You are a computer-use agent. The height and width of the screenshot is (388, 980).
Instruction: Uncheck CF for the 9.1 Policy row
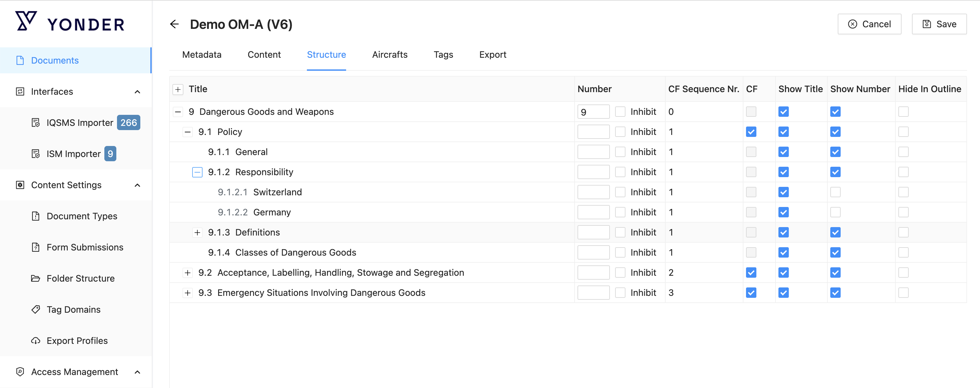[751, 132]
